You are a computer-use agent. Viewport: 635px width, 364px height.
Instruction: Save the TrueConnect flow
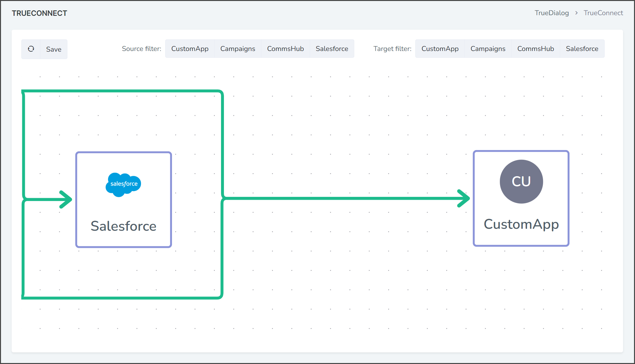[x=54, y=49]
